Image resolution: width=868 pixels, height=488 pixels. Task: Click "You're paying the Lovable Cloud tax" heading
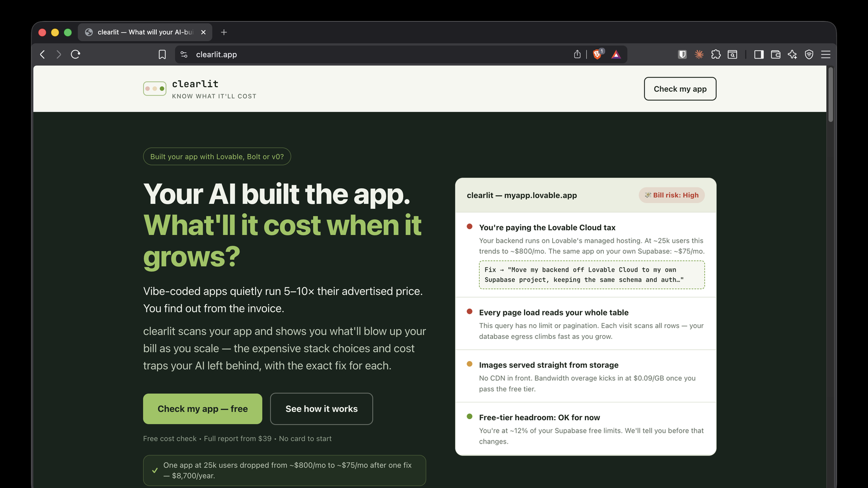click(x=547, y=228)
